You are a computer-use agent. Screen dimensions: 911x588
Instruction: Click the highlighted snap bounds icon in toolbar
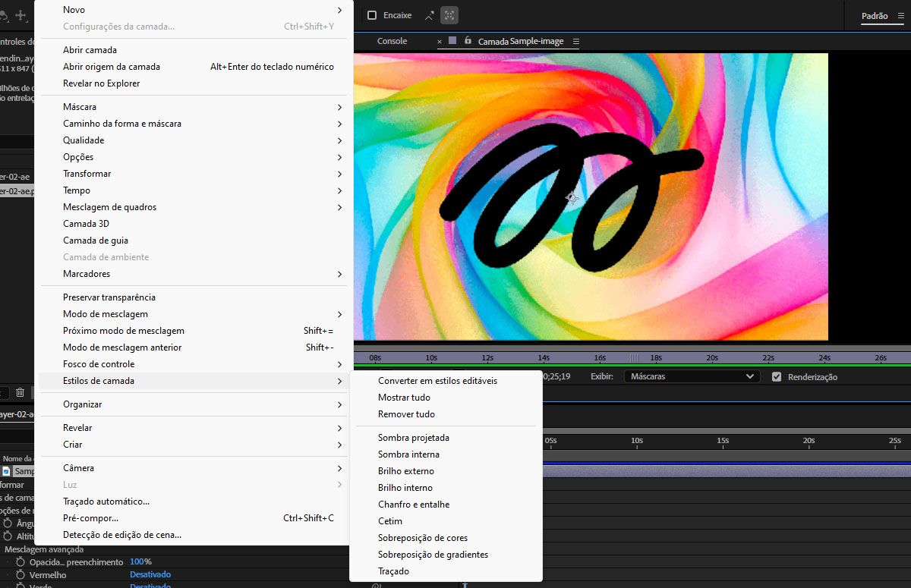tap(449, 15)
